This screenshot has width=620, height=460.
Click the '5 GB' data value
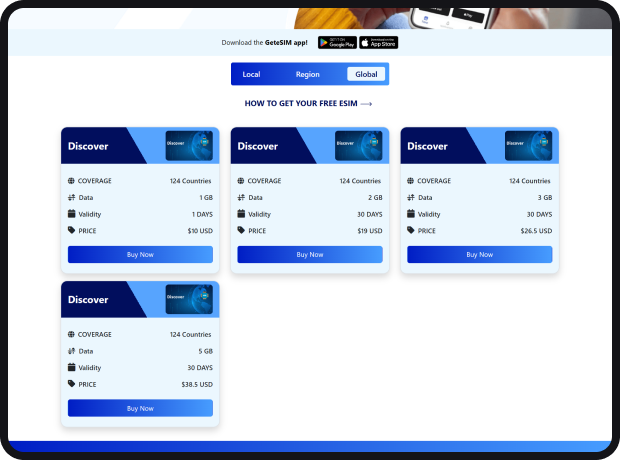click(206, 351)
